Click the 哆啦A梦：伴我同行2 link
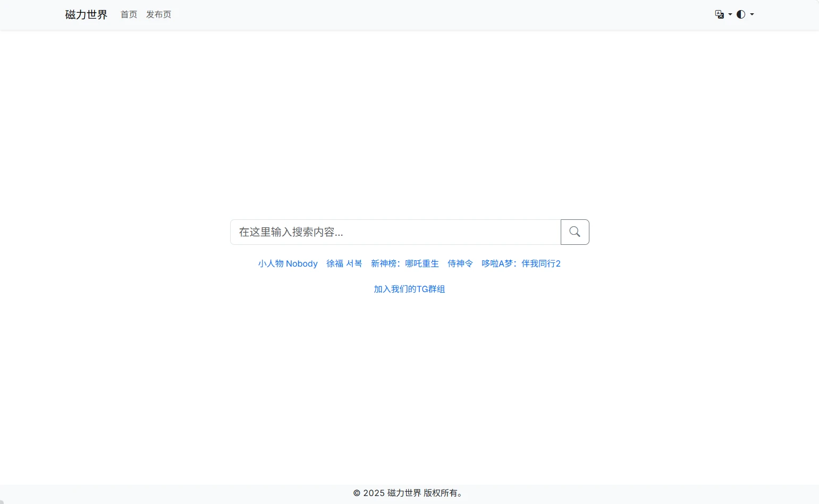Image resolution: width=819 pixels, height=504 pixels. point(521,263)
